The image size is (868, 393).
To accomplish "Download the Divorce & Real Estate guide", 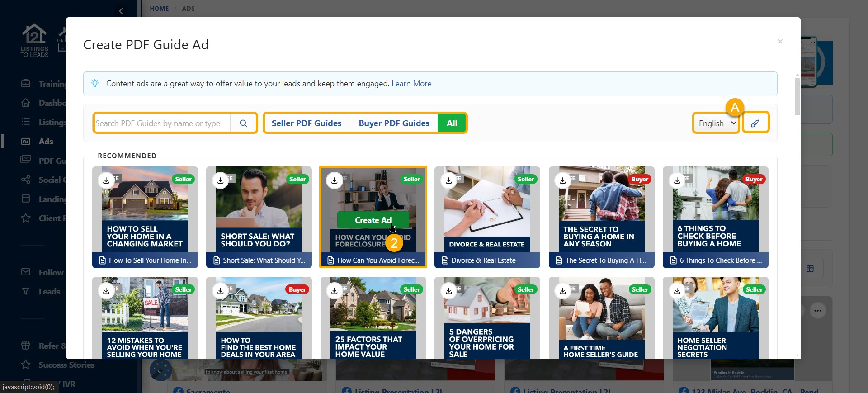I will pos(448,180).
